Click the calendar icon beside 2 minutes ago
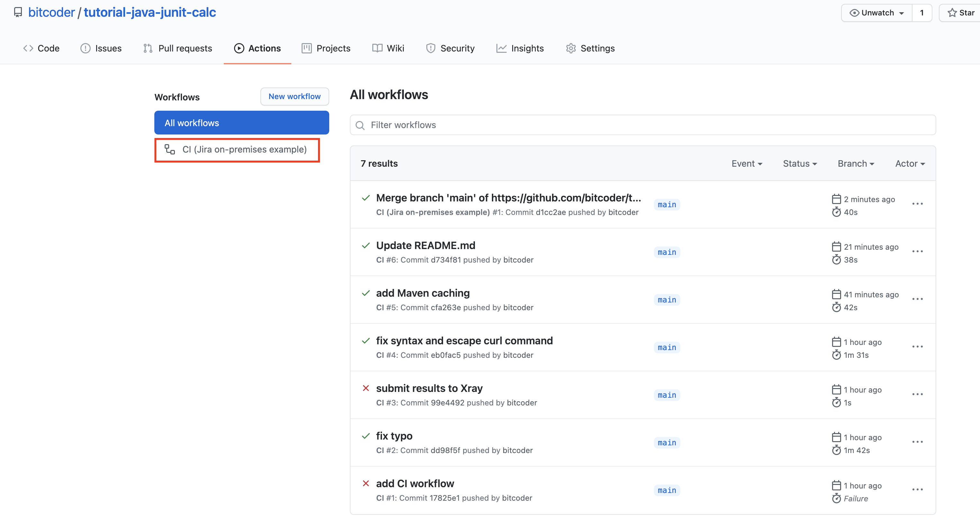The width and height of the screenshot is (980, 529). point(836,199)
